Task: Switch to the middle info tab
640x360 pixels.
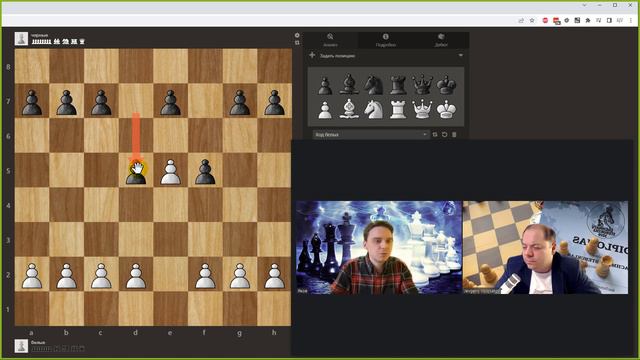Action: click(x=386, y=40)
